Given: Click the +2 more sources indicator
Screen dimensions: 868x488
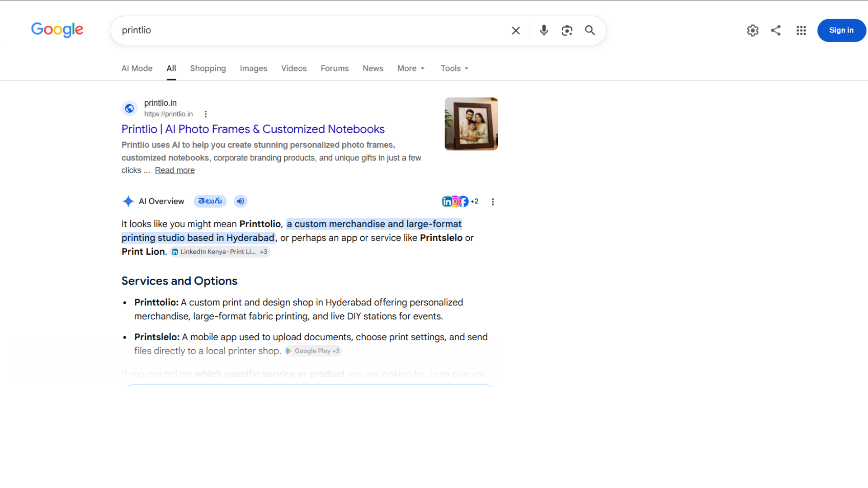Looking at the screenshot, I should (474, 202).
